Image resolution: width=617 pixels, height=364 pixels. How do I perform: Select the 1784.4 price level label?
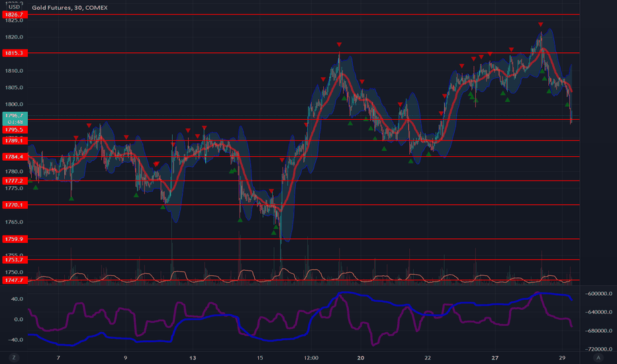coord(15,157)
